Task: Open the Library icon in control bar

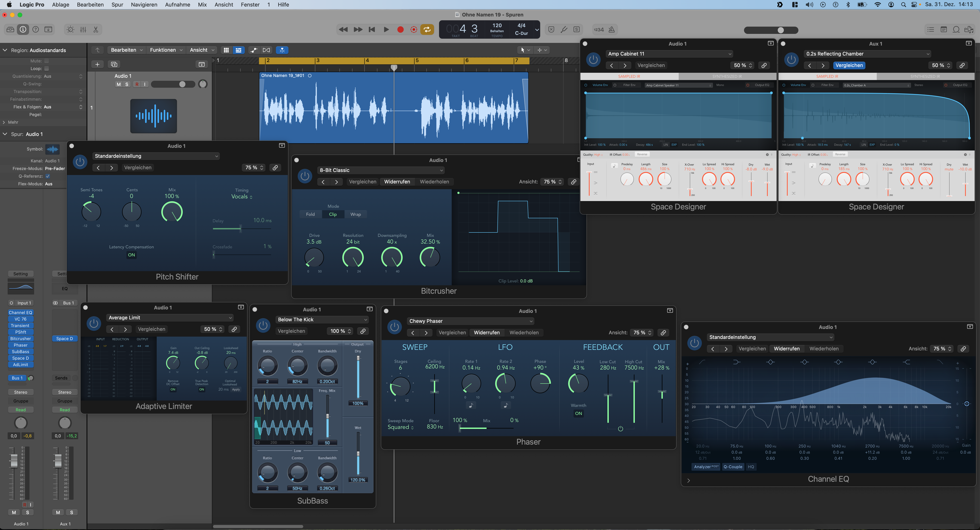Action: [10, 29]
